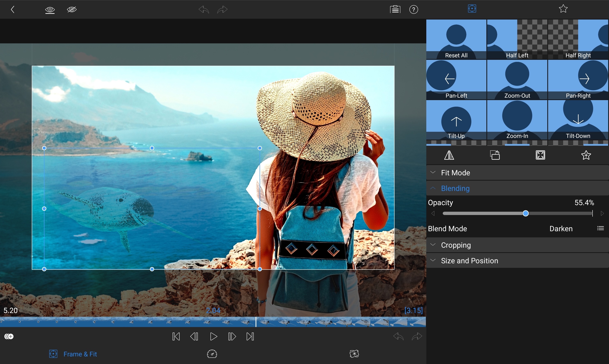Open the help question mark icon
The height and width of the screenshot is (364, 609).
(x=414, y=10)
